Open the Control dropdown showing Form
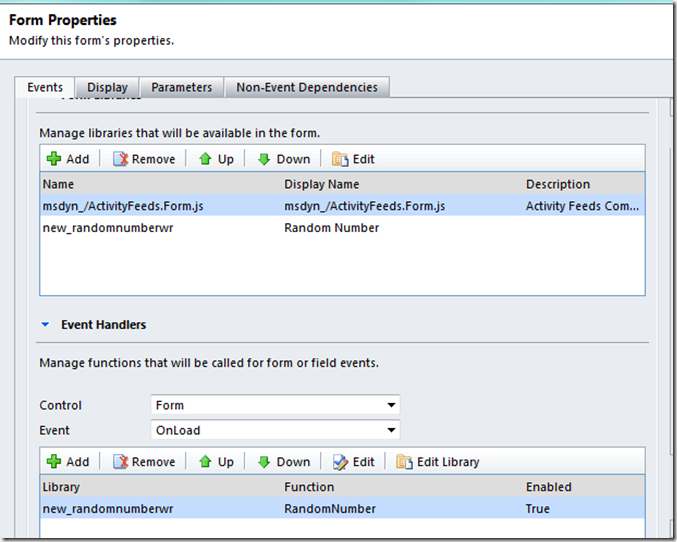 (275, 405)
